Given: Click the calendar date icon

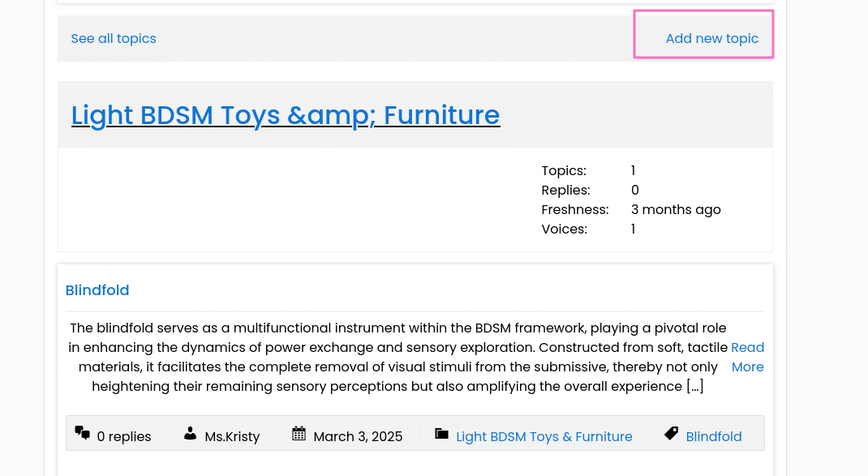Looking at the screenshot, I should click(299, 433).
